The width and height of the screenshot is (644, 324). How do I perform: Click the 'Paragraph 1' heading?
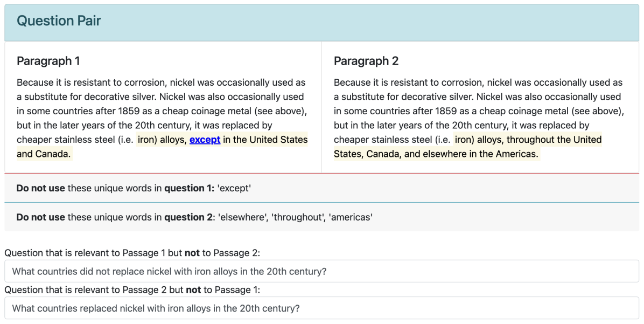[x=48, y=61]
